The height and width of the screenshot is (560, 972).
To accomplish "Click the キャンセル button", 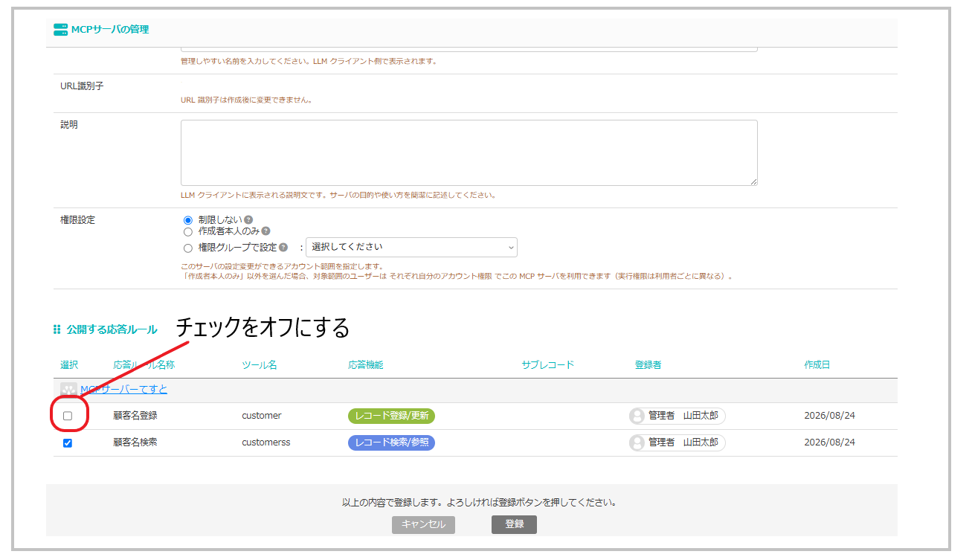I will coord(423,524).
